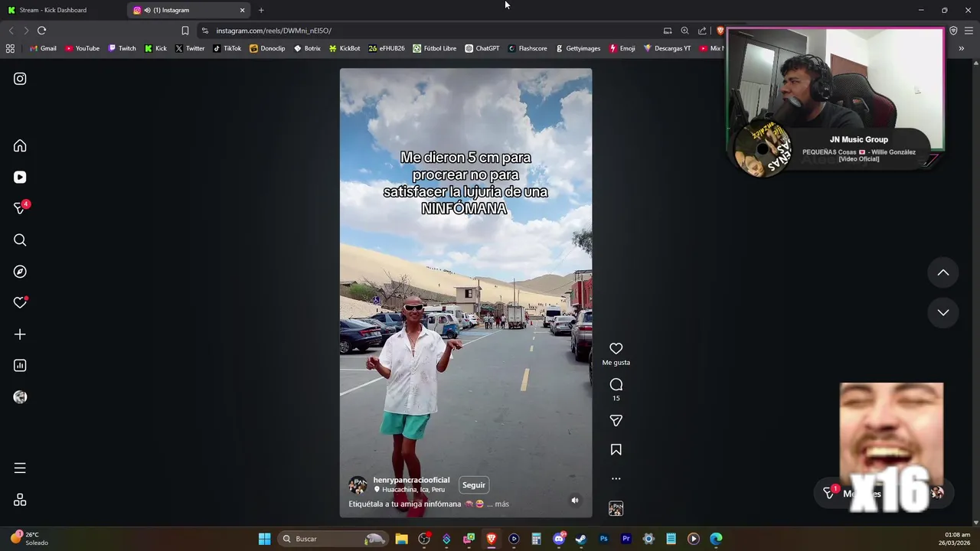Open profile avatar in Instagram sidebar

tap(20, 397)
